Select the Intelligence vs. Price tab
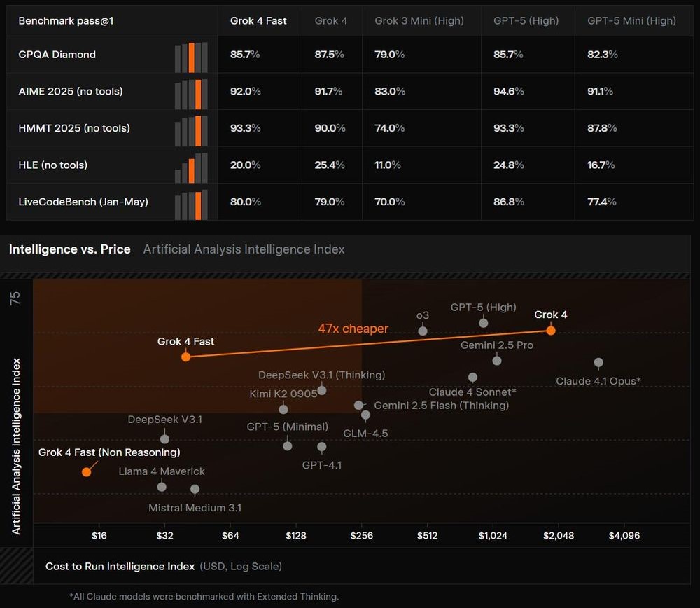Image resolution: width=700 pixels, height=608 pixels. click(x=69, y=249)
